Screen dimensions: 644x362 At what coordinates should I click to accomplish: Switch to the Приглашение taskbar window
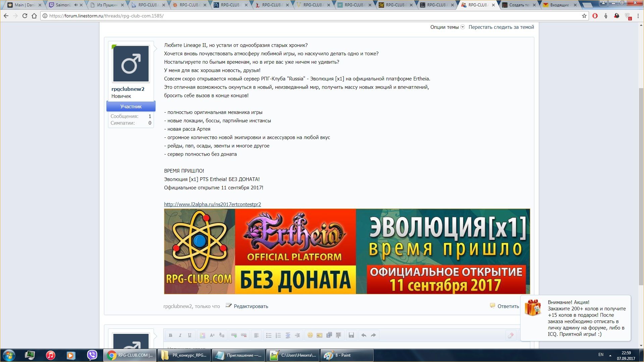(238, 355)
